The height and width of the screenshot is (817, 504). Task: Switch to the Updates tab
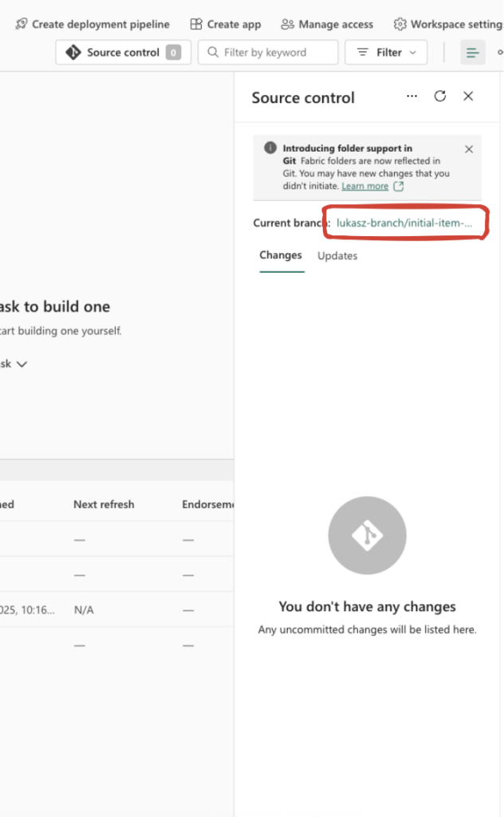(337, 256)
